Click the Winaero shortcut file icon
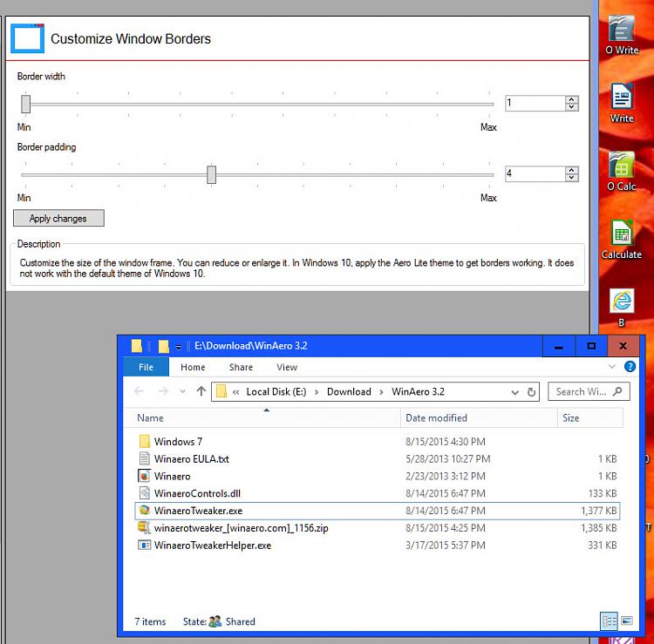654x644 pixels. coord(144,476)
